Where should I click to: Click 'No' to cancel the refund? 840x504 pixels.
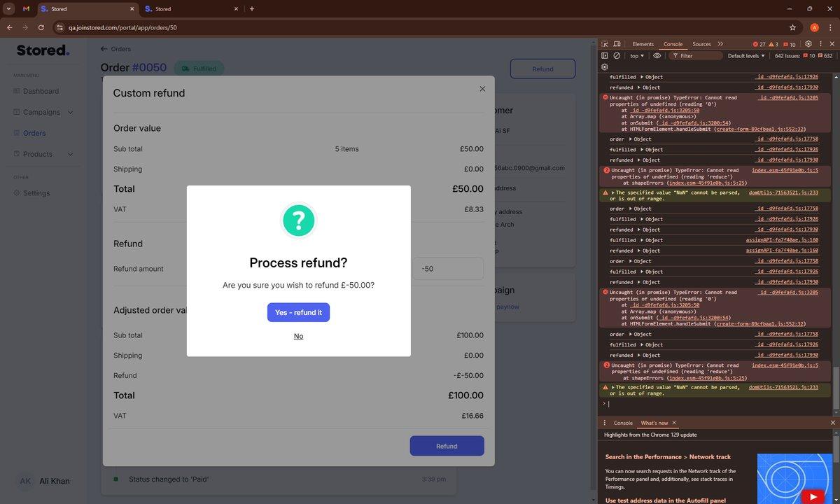(x=299, y=336)
